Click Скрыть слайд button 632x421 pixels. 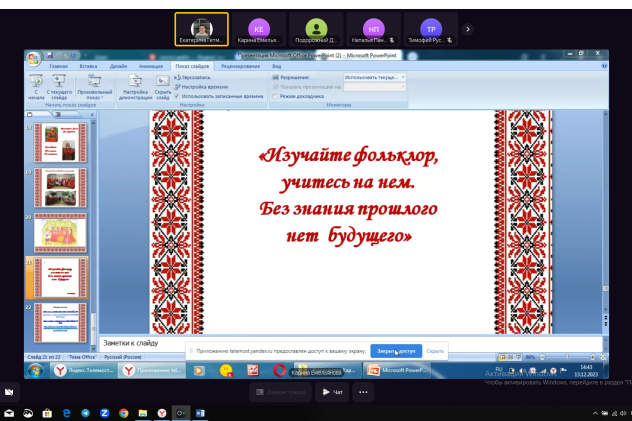(x=163, y=87)
